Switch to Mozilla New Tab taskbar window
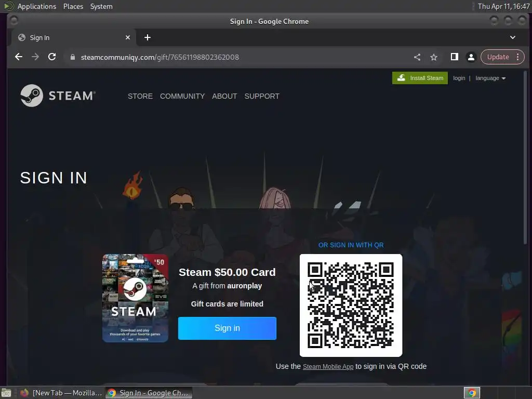 [x=61, y=393]
